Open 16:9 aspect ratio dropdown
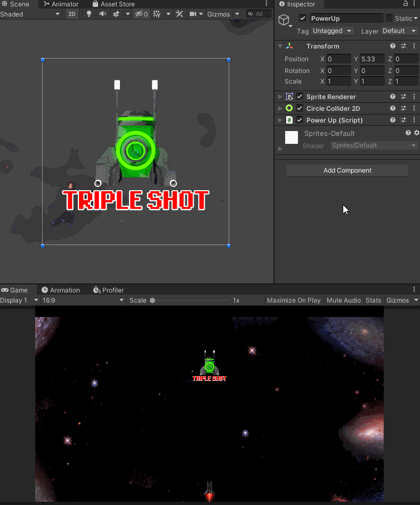 (x=83, y=300)
